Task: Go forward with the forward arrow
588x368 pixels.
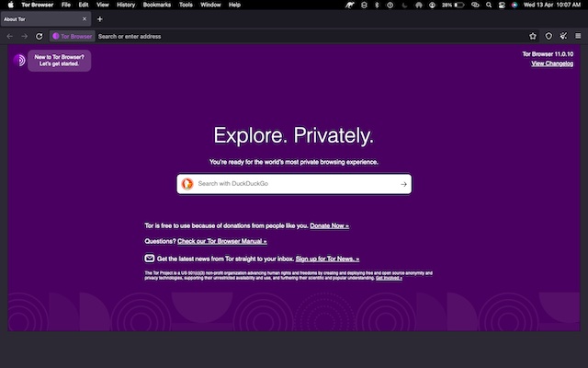Action: click(x=25, y=37)
